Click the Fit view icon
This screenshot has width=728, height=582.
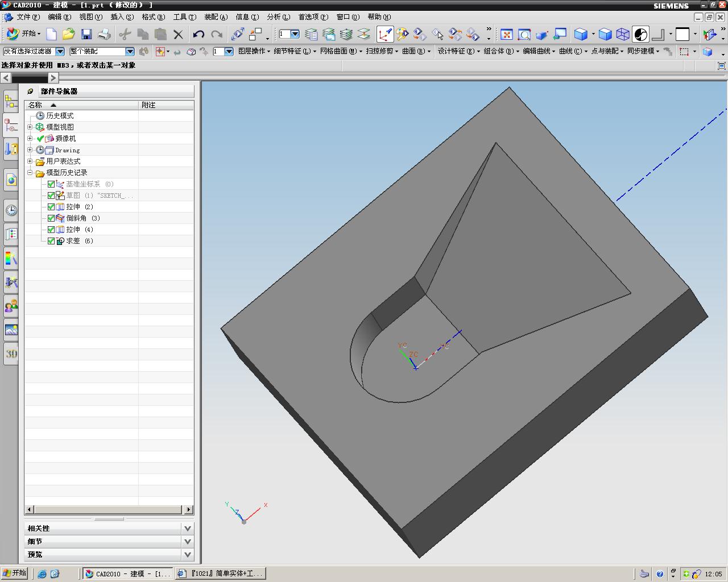click(506, 35)
